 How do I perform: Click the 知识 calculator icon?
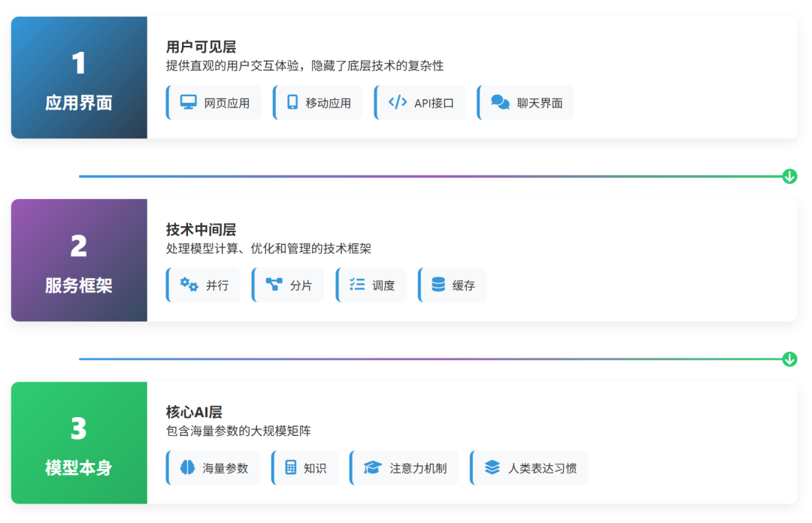pyautogui.click(x=289, y=467)
